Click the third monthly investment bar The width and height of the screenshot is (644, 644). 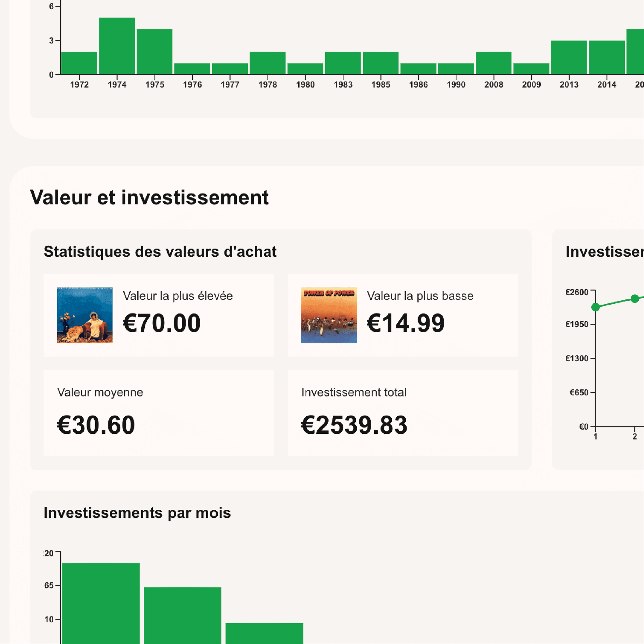coord(264,630)
